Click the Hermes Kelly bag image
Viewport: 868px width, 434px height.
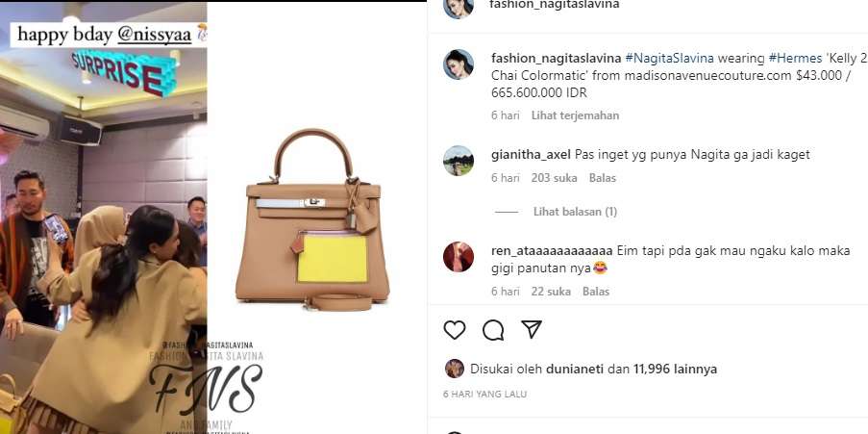312,219
